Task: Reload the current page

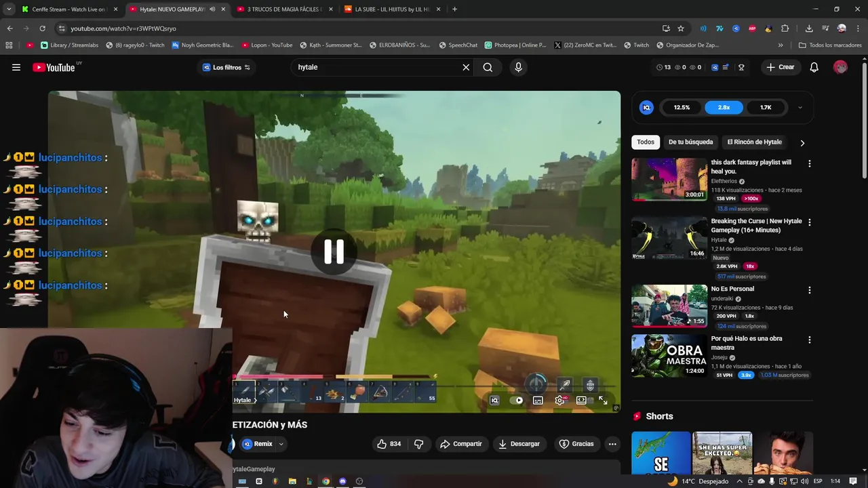Action: [x=42, y=28]
